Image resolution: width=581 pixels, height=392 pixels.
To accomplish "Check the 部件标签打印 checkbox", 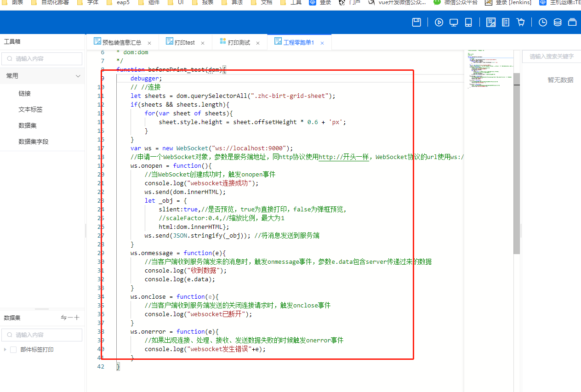I will [13, 350].
